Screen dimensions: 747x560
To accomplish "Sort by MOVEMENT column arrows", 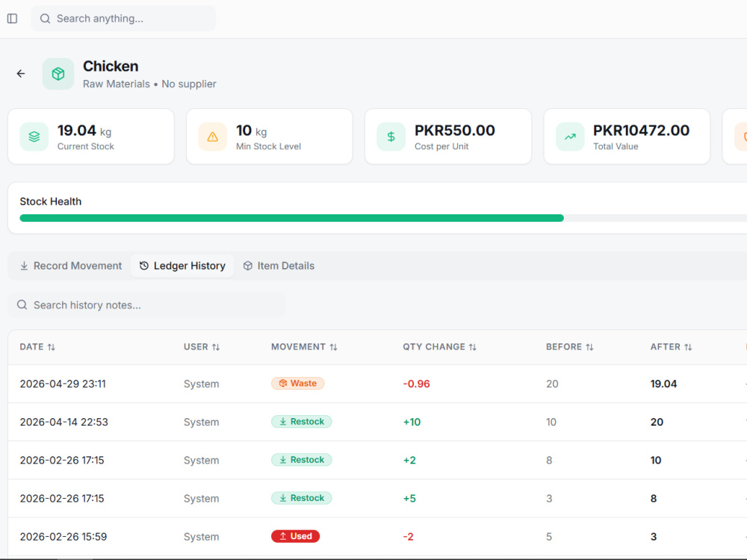I will tap(333, 347).
